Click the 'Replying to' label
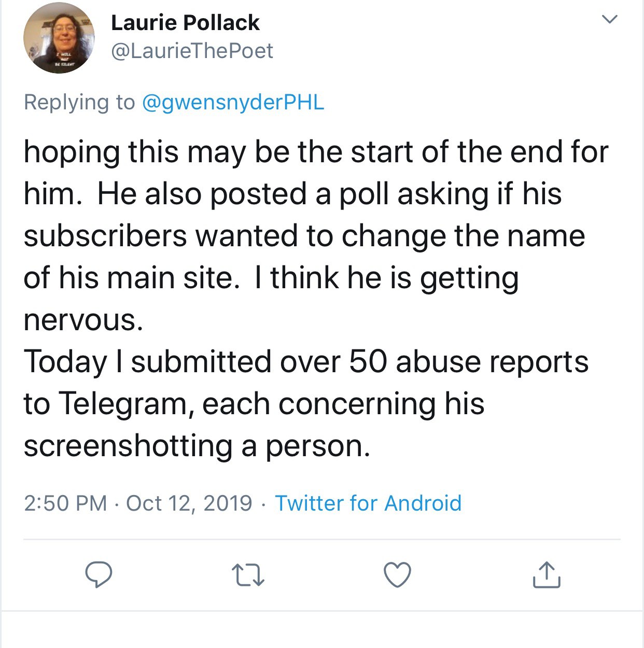The width and height of the screenshot is (644, 648). (x=79, y=102)
